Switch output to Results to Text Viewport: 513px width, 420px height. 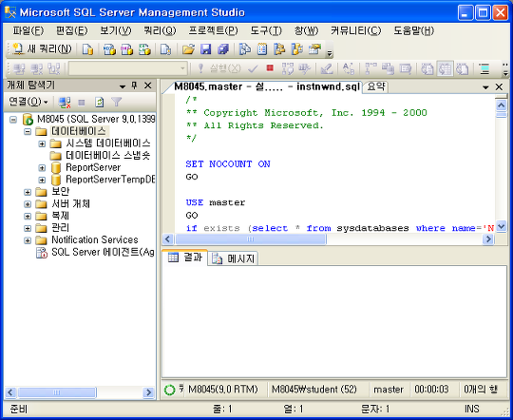tap(427, 68)
